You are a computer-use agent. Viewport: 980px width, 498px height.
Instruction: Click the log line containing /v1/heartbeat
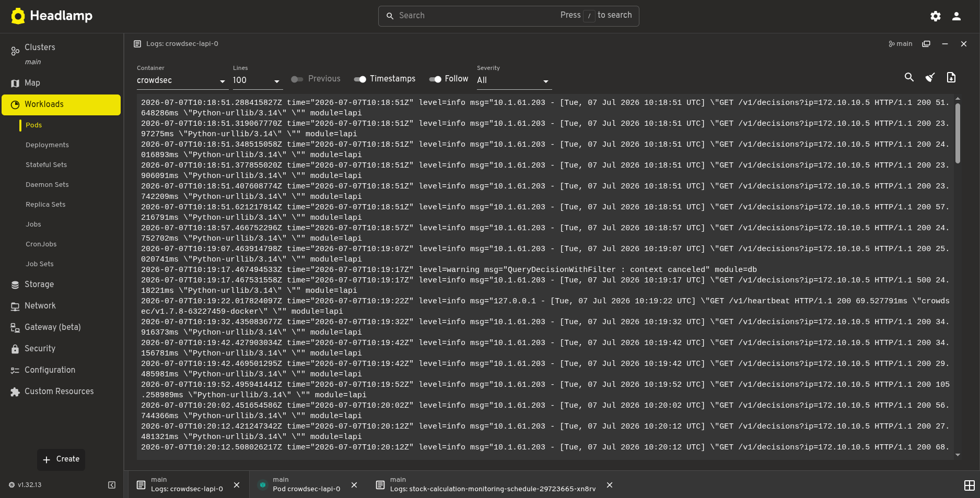[545, 306]
